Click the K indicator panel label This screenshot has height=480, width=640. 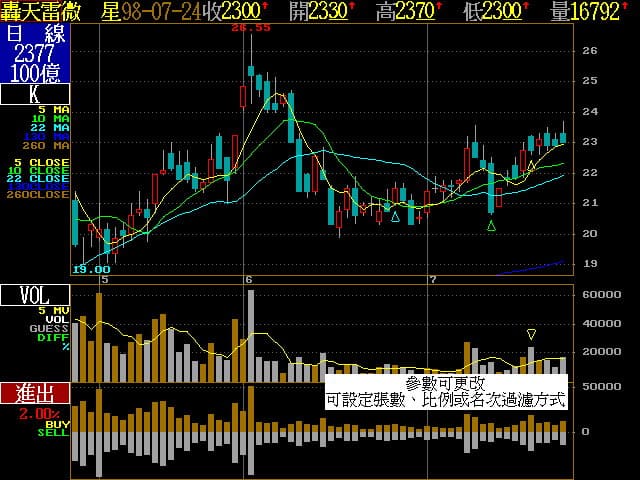click(35, 95)
